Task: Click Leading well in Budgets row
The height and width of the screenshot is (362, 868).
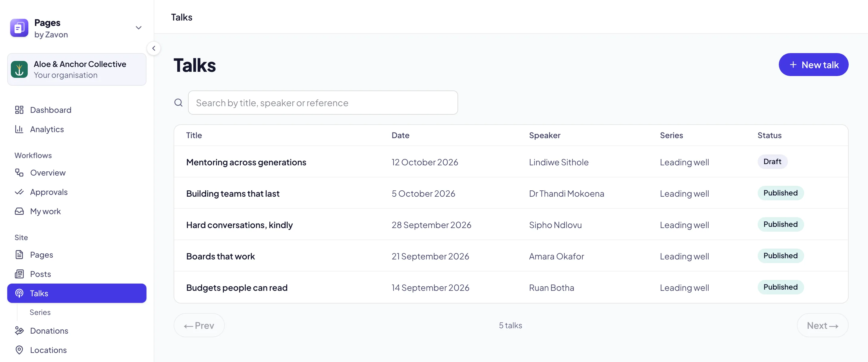Action: (684, 287)
